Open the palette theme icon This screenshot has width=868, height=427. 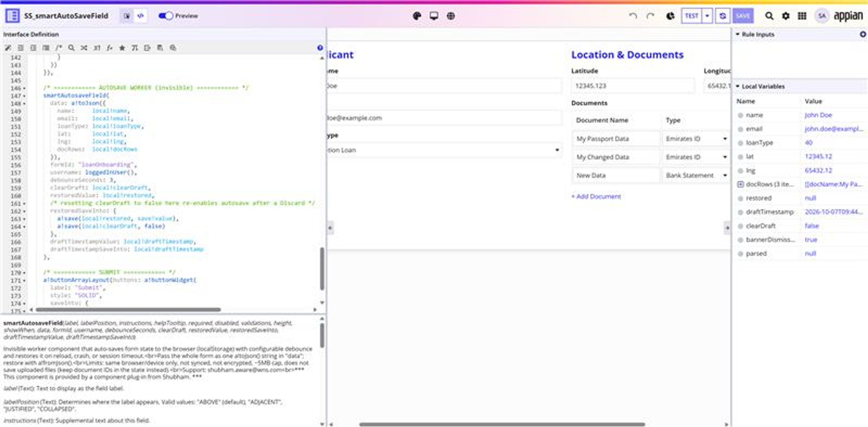(417, 16)
